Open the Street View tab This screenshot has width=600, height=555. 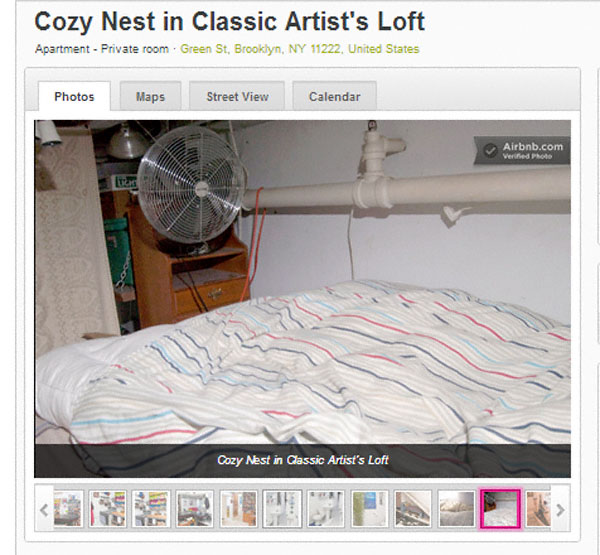pos(237,96)
